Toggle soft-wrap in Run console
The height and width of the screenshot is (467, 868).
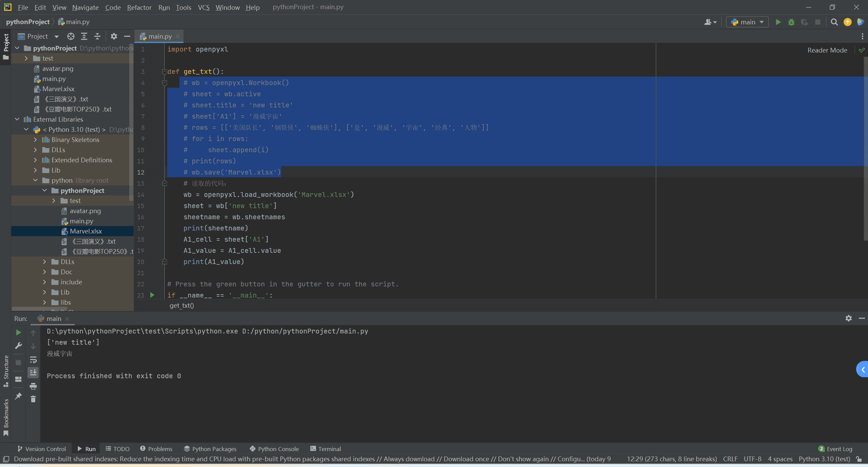[33, 360]
